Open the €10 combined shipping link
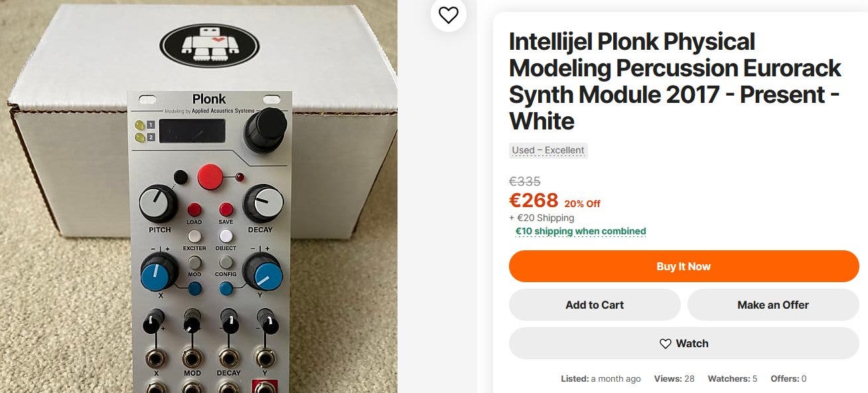The height and width of the screenshot is (393, 868). point(581,232)
